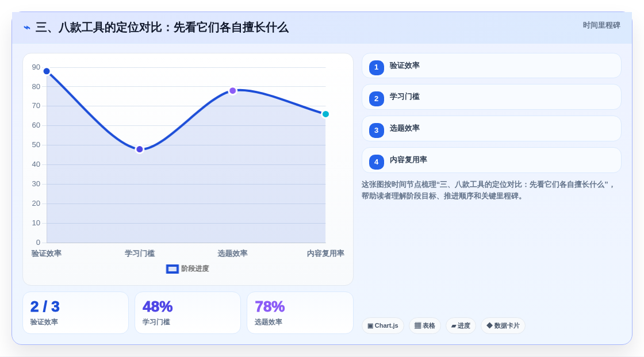
Task: Open the 学习门槛 milestone row
Action: pyautogui.click(x=491, y=97)
